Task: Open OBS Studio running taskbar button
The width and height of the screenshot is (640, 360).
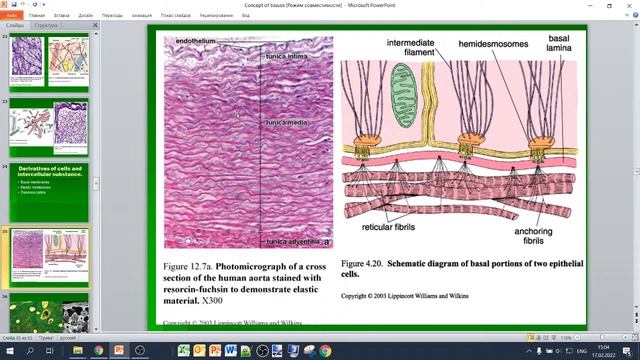Action: tap(140, 351)
